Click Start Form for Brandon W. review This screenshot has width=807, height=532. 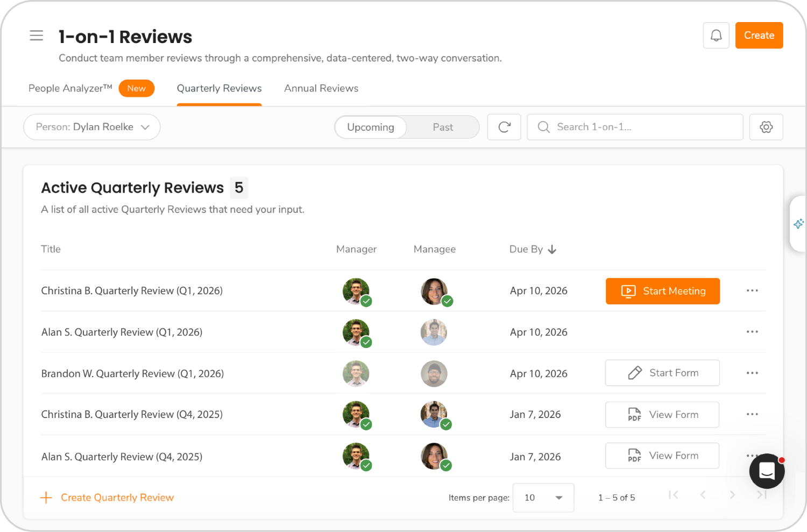[x=662, y=373]
